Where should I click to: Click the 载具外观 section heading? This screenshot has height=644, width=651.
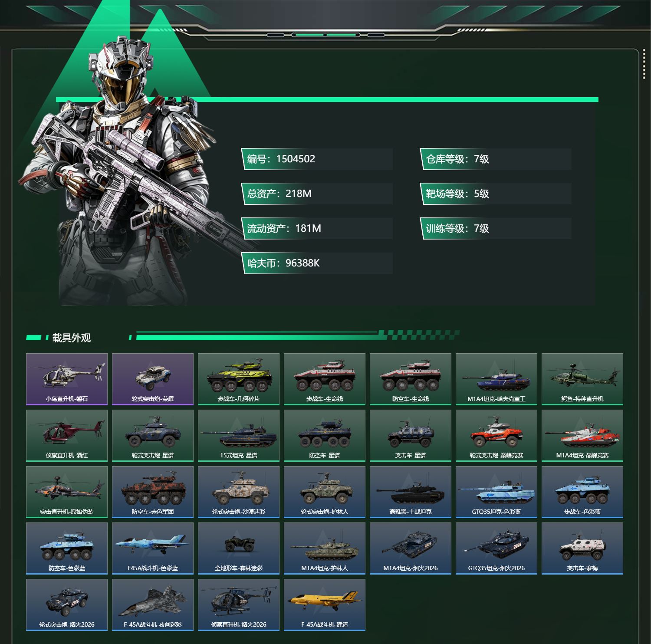pyautogui.click(x=72, y=338)
